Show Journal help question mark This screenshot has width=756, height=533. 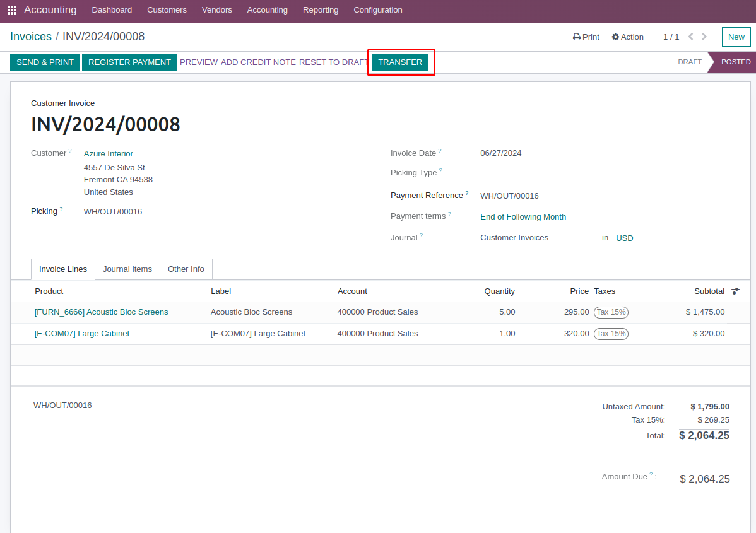coord(421,235)
